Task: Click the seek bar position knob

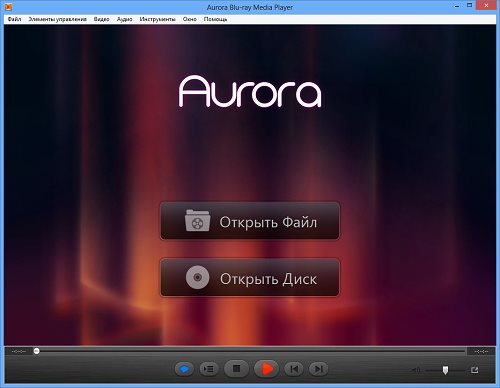Action: click(x=37, y=351)
